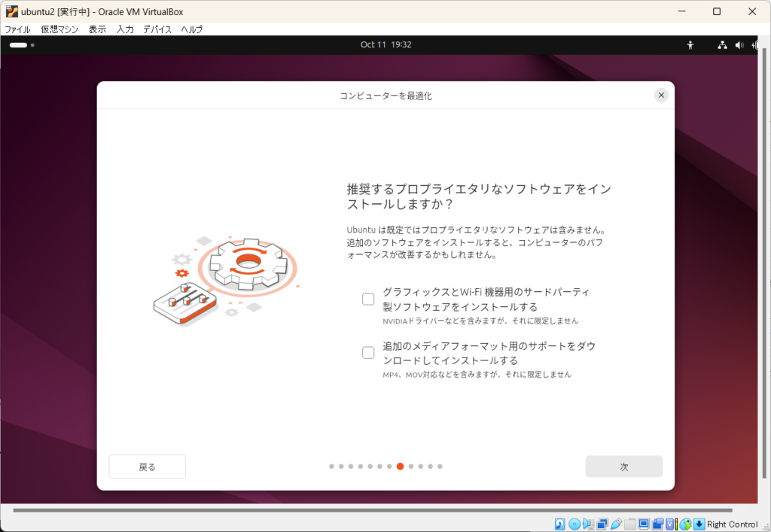Click the wired network icon in top bar
The height and width of the screenshot is (532, 771).
[722, 45]
